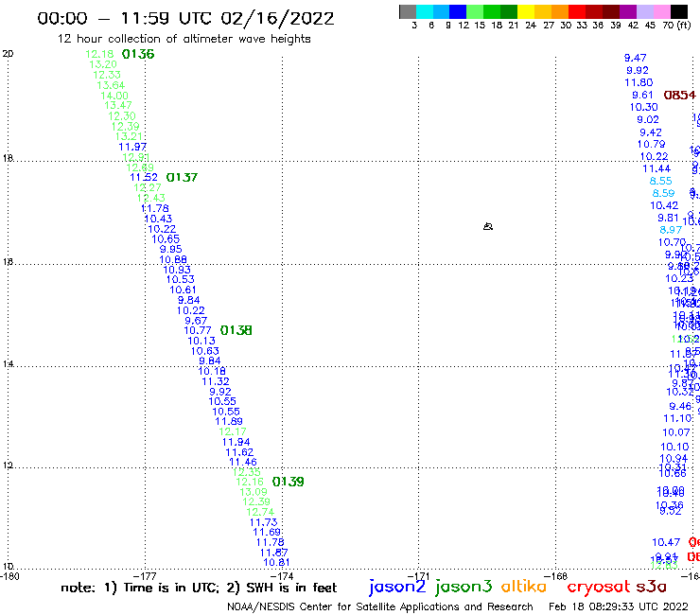The image size is (700, 615).
Task: Click the 10.88 wave height reading
Action: (x=173, y=259)
